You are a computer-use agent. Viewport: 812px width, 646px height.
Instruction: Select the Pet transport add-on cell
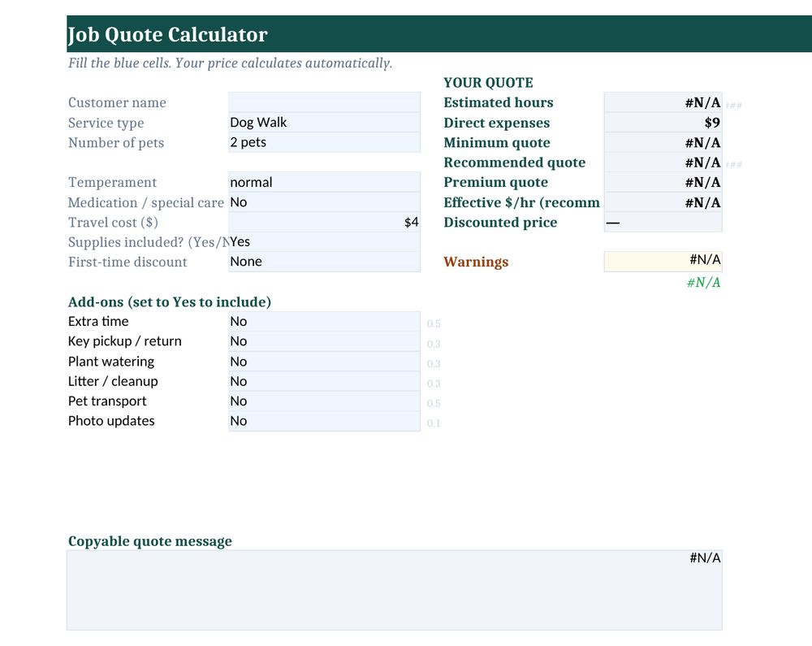324,401
